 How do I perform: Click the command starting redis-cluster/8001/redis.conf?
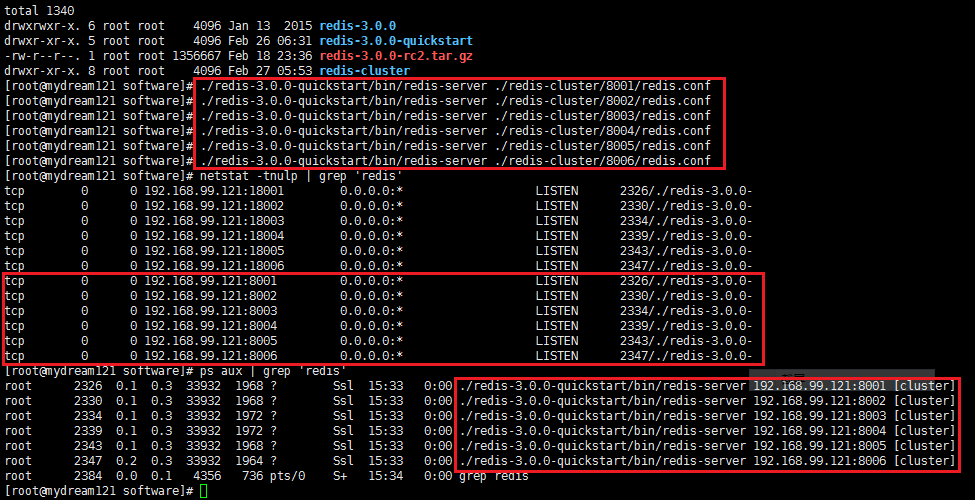[x=455, y=86]
